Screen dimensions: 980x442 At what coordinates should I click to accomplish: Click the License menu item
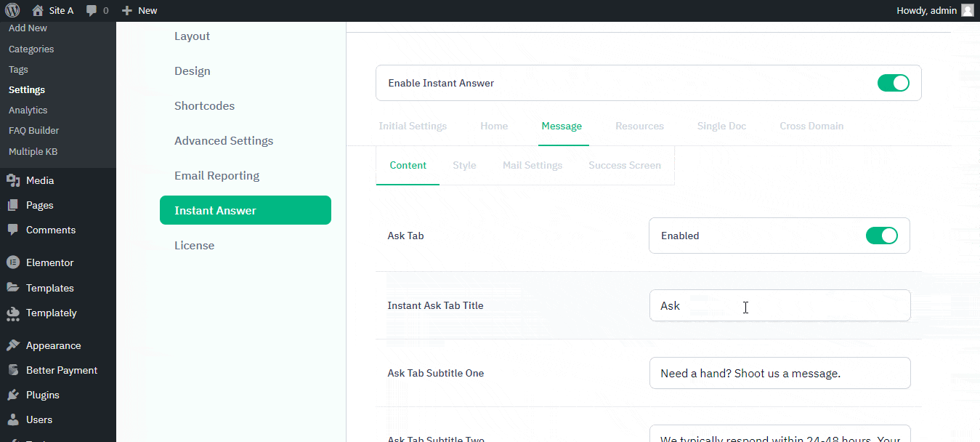pos(194,245)
